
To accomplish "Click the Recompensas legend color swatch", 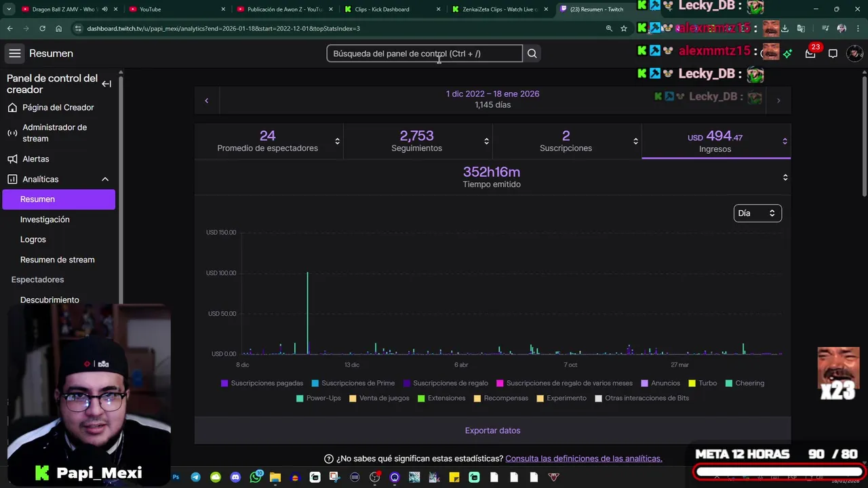I will coord(477,398).
